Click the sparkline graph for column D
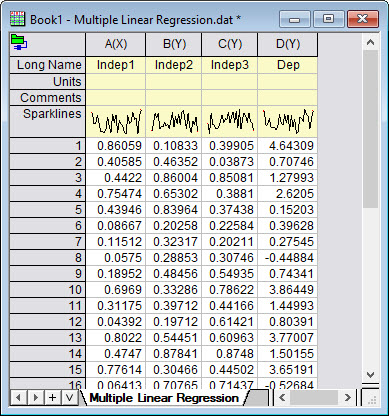 [288, 121]
